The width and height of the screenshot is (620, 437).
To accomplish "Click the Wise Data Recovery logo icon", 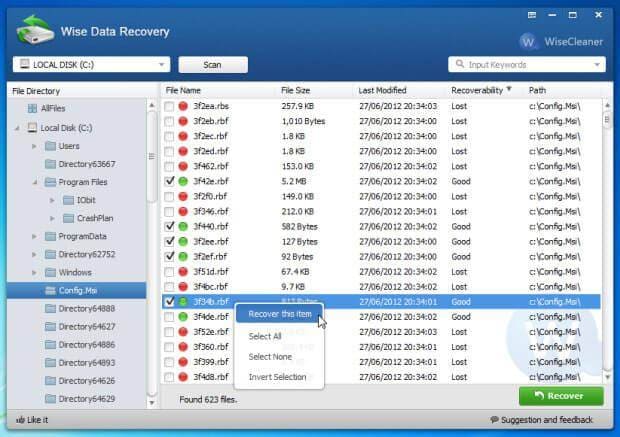I will (35, 30).
